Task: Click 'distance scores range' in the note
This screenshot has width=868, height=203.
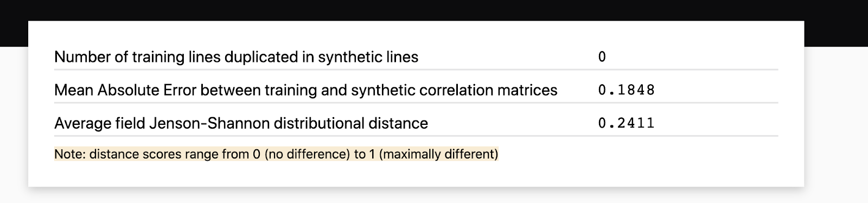Action: (154, 154)
